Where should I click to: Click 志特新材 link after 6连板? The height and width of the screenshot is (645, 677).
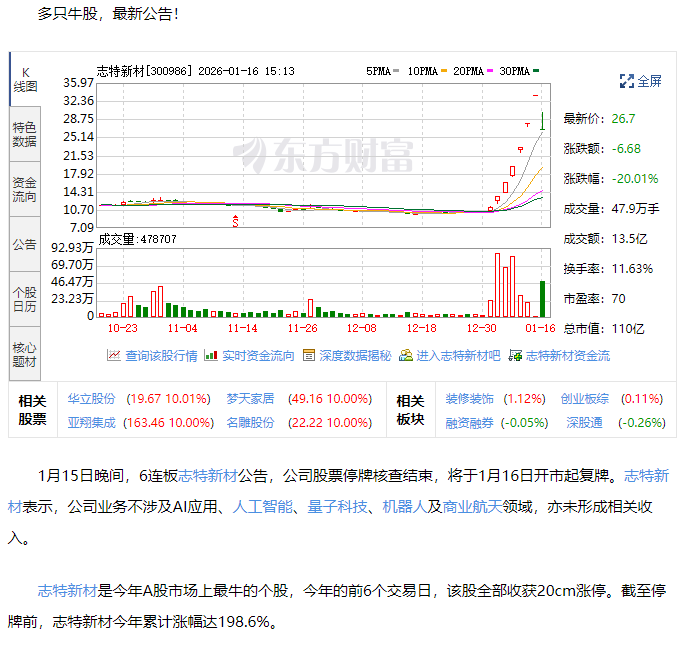(208, 476)
